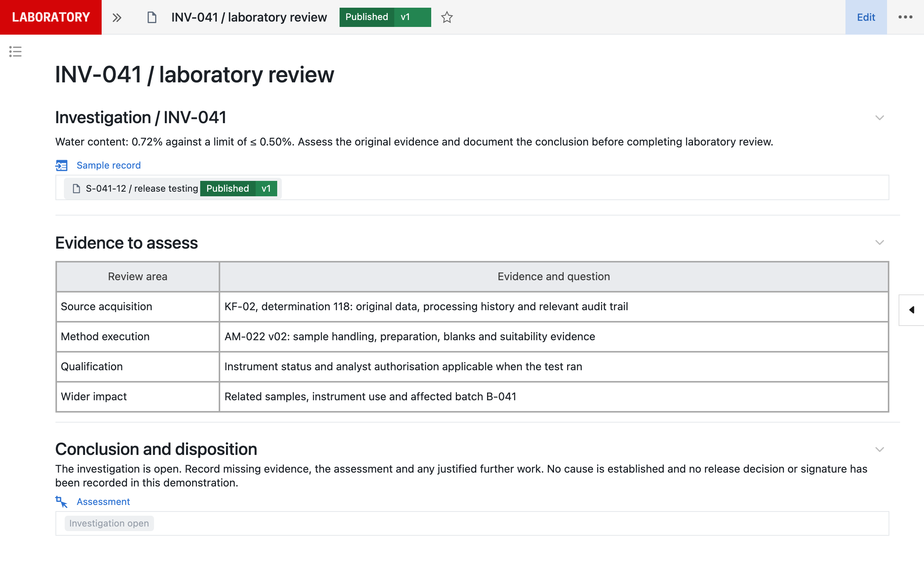
Task: Collapse the Conclusion and disposition section
Action: tap(879, 450)
